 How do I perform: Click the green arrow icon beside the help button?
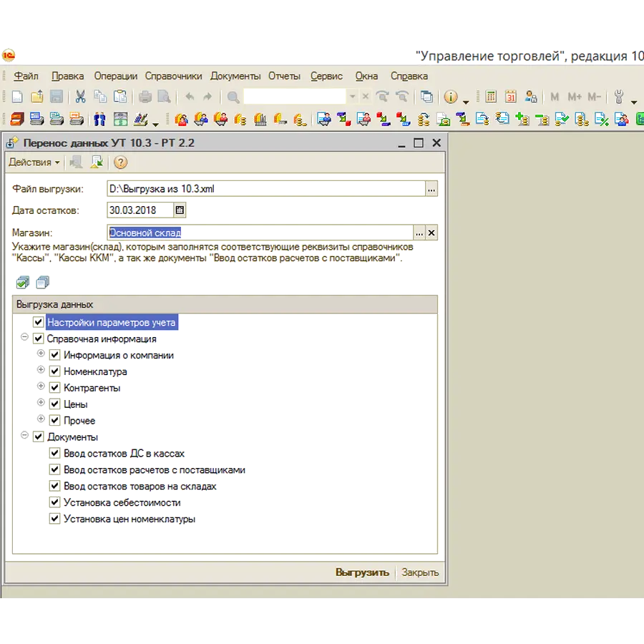tap(97, 162)
